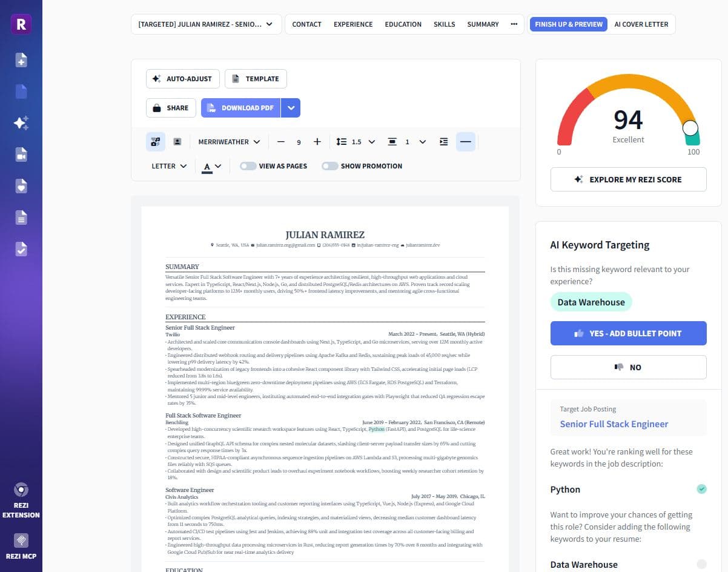Open the plain document sidebar icon

(x=21, y=91)
